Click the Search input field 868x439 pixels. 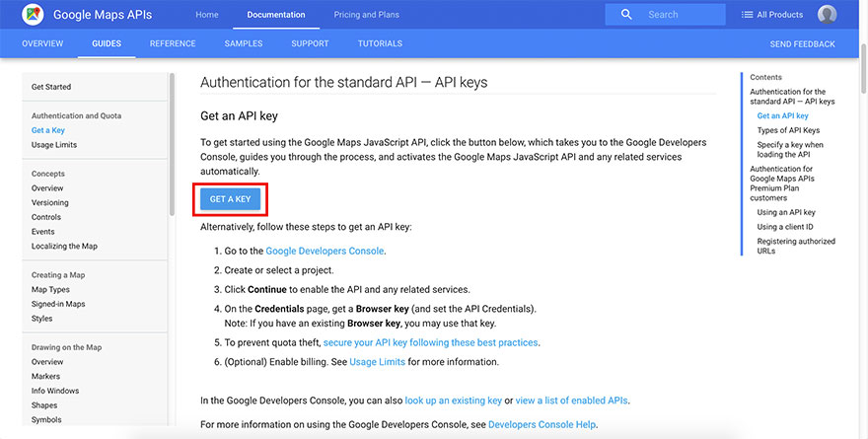[665, 15]
